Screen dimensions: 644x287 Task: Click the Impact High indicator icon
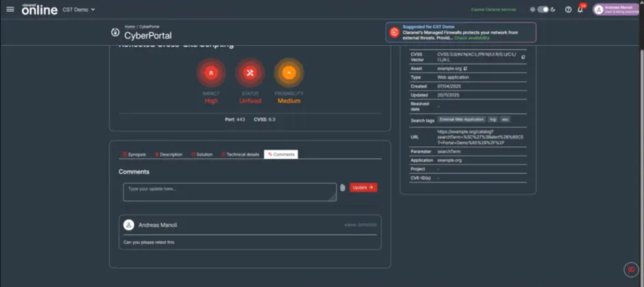tap(211, 73)
